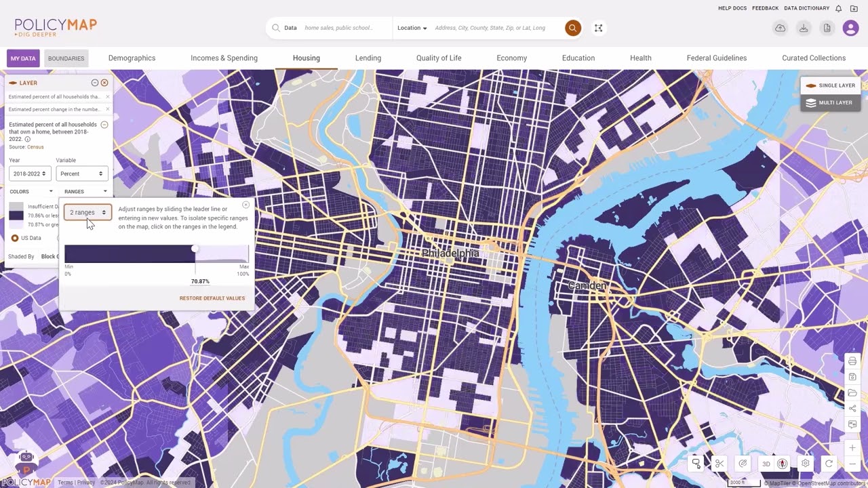Open the location target icon beside search
868x488 pixels.
(598, 28)
